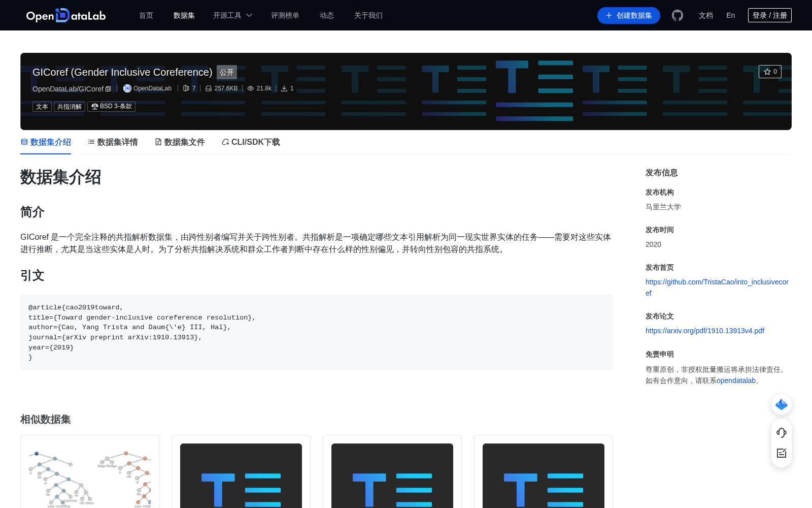Screen dimensions: 812x508
Task: Open the 动态 navigation item
Action: tap(327, 15)
